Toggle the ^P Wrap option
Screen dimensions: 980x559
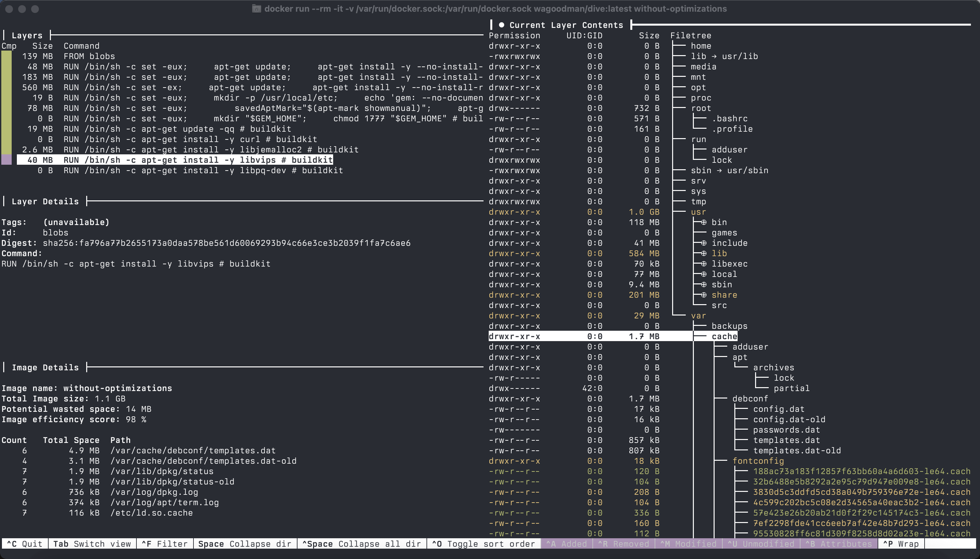click(901, 544)
